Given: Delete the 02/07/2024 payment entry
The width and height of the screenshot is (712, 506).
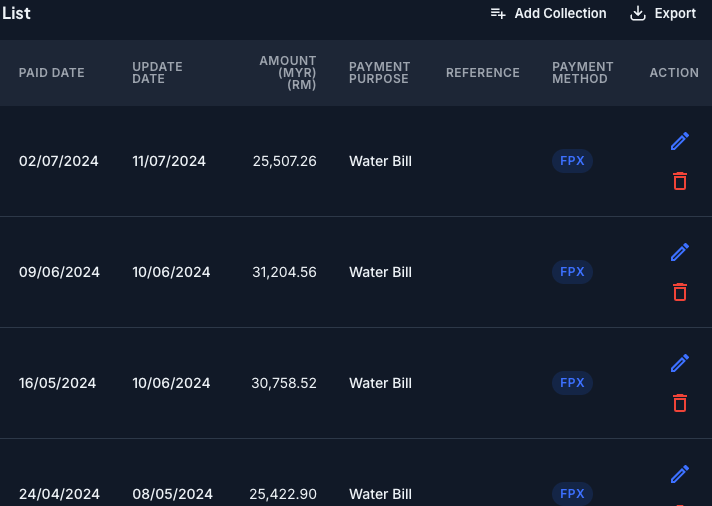Looking at the screenshot, I should tap(680, 181).
